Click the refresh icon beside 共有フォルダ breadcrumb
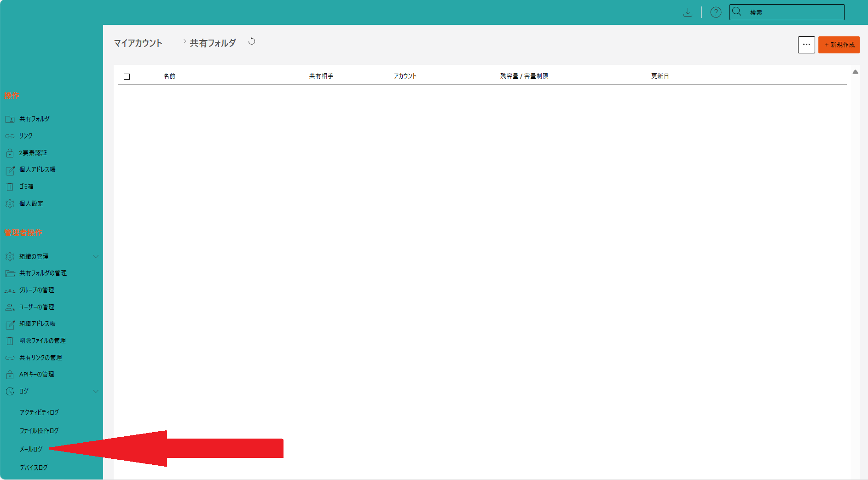 point(252,41)
